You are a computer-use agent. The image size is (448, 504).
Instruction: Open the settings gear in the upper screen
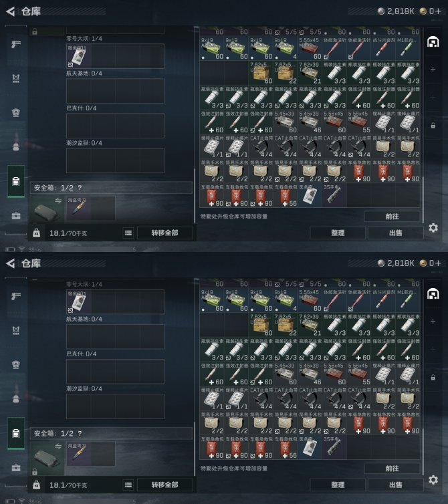click(x=433, y=228)
